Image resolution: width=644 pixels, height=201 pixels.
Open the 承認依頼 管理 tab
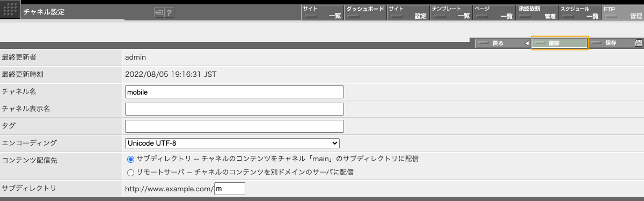(x=537, y=12)
